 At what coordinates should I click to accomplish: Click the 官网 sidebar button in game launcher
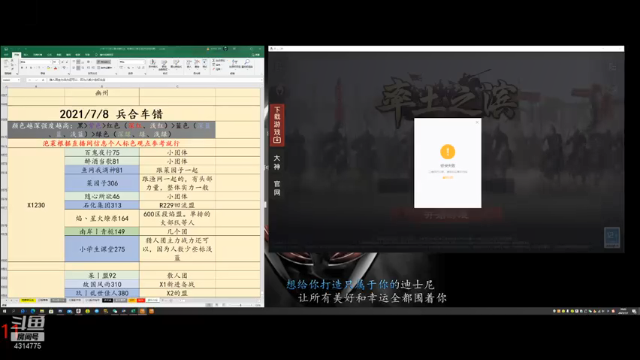tap(277, 188)
